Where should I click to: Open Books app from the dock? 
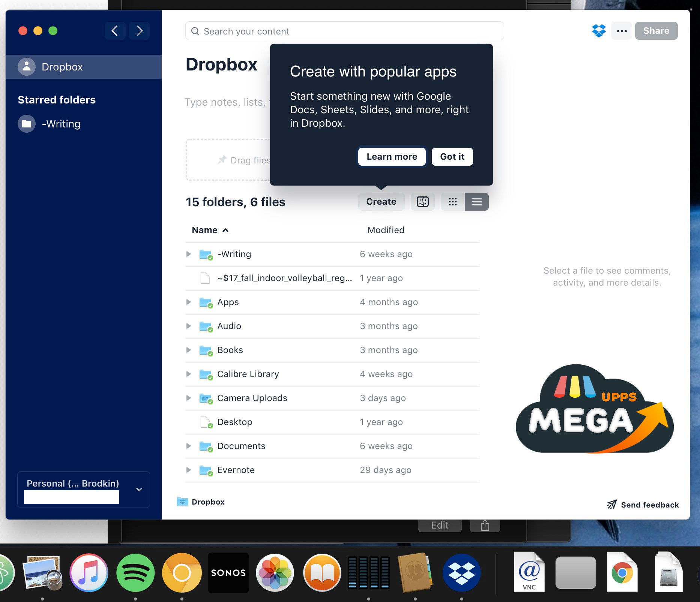(x=322, y=573)
